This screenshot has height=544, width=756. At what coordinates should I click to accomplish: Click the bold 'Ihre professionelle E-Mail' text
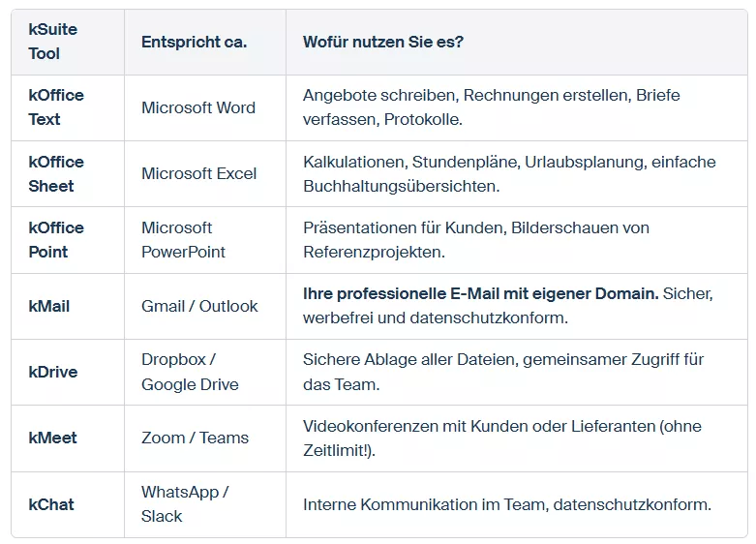tap(481, 293)
